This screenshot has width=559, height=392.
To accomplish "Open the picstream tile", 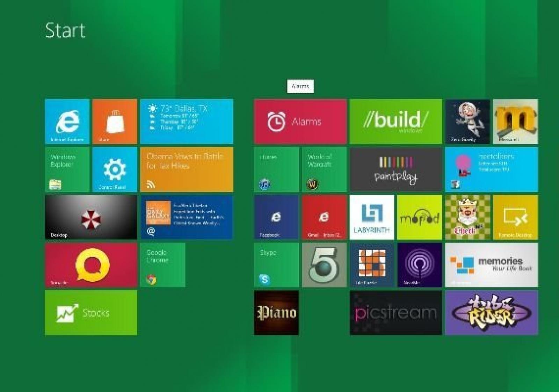I will [396, 312].
